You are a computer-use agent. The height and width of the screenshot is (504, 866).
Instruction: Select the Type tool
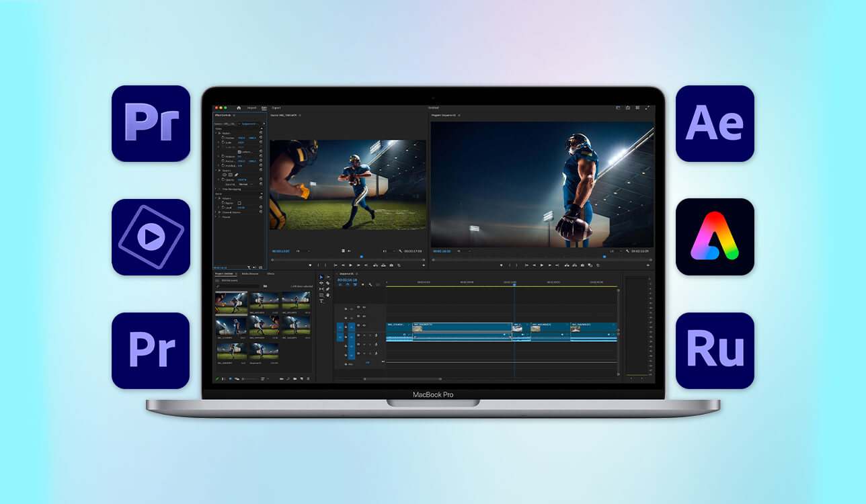[x=321, y=302]
